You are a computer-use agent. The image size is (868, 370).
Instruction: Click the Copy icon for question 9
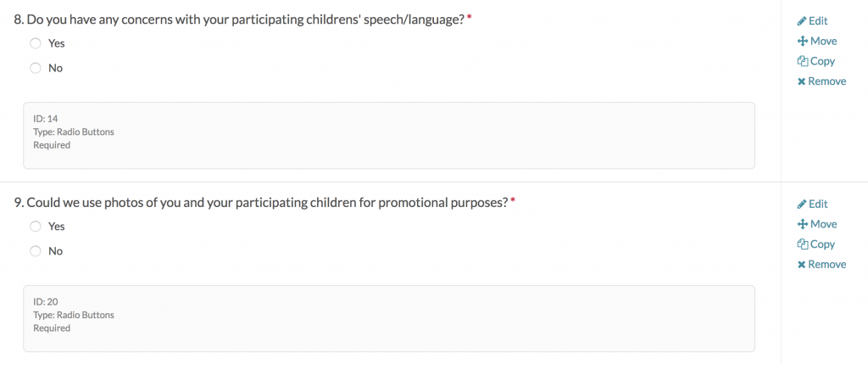[802, 244]
